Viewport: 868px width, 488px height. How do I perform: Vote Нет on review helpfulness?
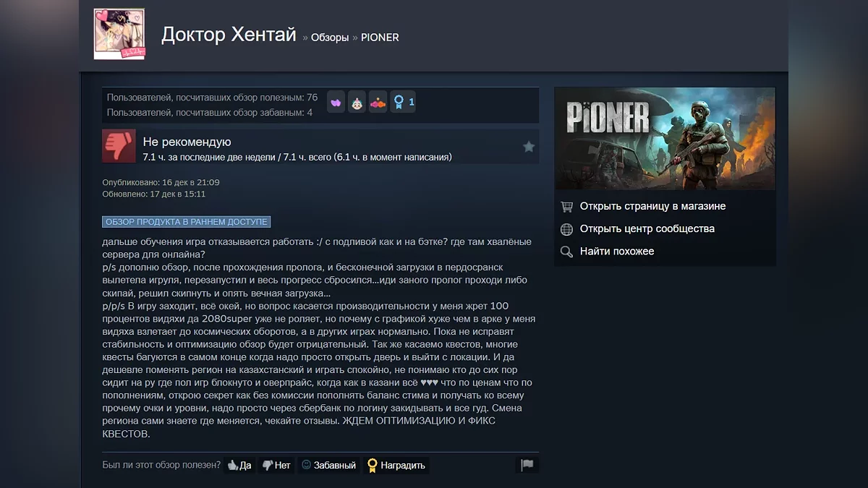click(x=276, y=465)
